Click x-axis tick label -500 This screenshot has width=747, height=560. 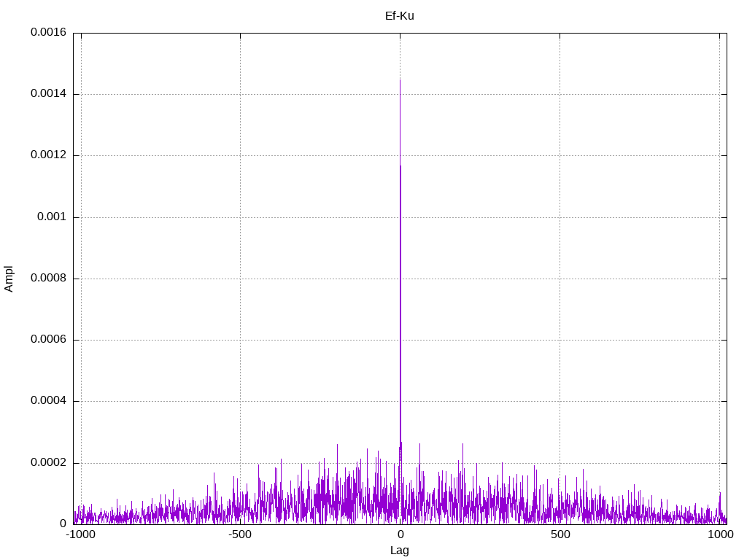coord(239,534)
